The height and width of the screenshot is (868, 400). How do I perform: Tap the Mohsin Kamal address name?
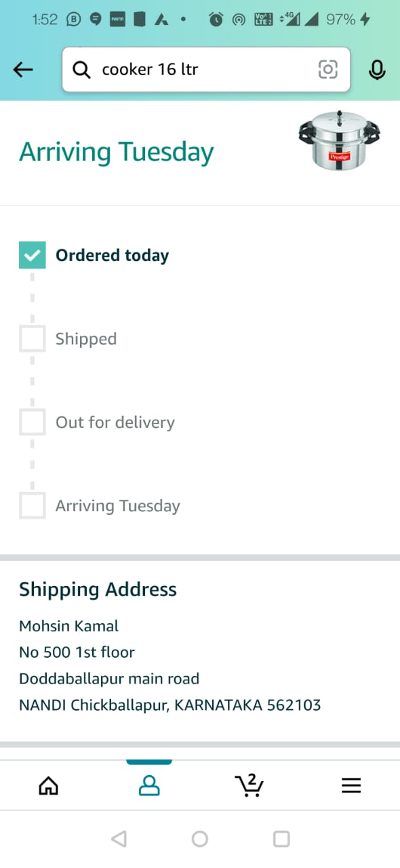(69, 626)
